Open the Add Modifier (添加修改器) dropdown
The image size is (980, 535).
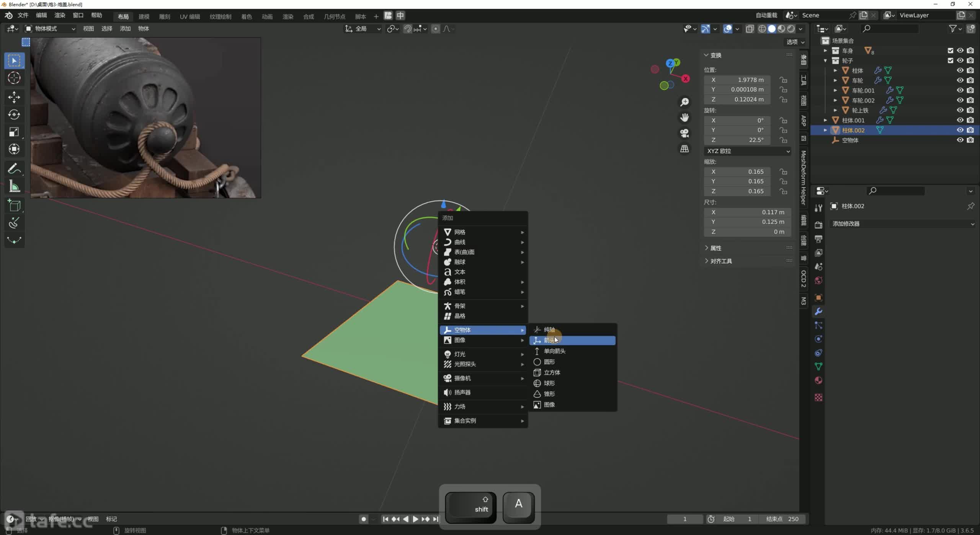coord(903,224)
